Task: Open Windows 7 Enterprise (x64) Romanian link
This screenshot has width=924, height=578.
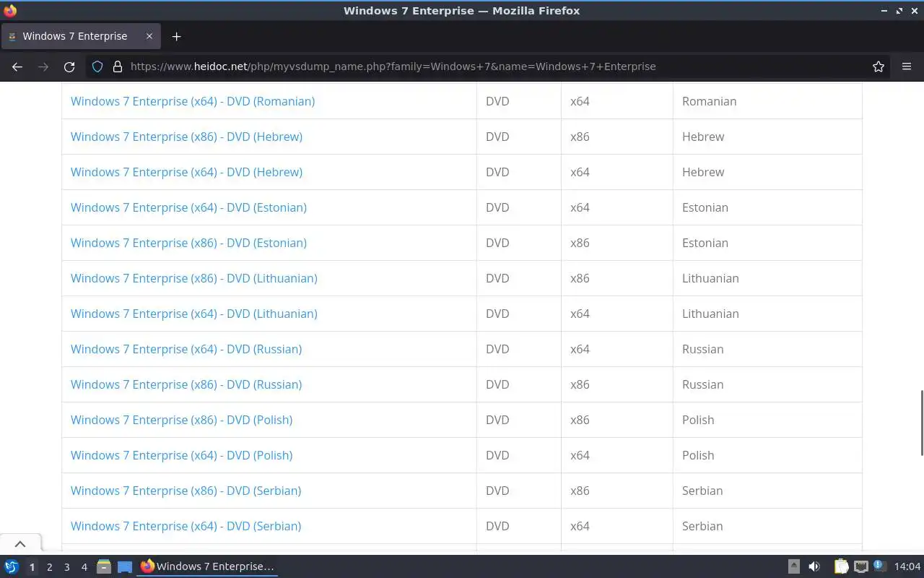Action: tap(193, 101)
